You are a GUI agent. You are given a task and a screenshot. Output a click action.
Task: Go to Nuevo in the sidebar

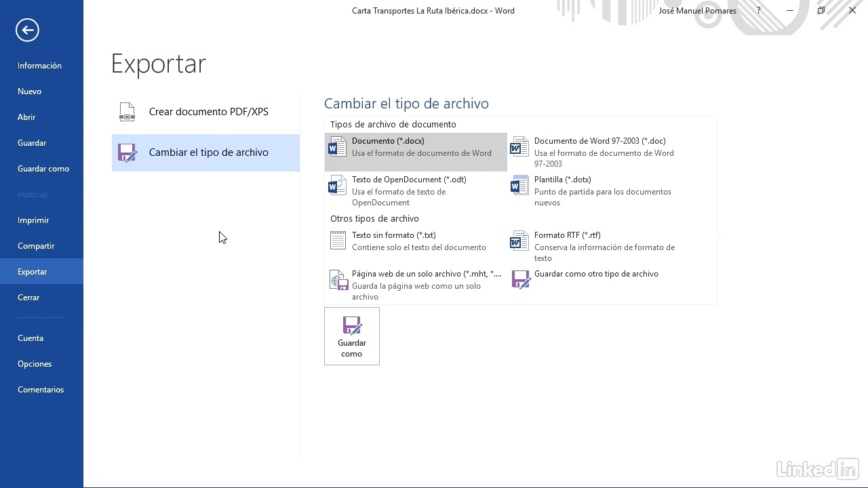pyautogui.click(x=41, y=91)
